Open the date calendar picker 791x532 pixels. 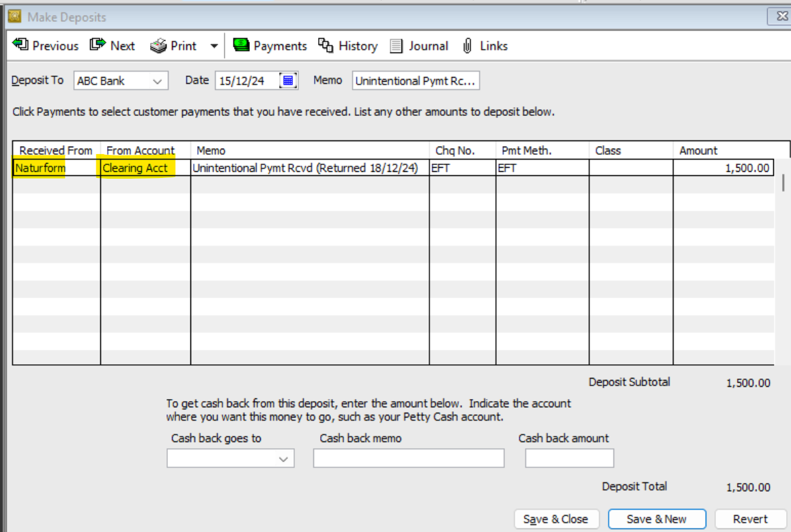pos(288,80)
